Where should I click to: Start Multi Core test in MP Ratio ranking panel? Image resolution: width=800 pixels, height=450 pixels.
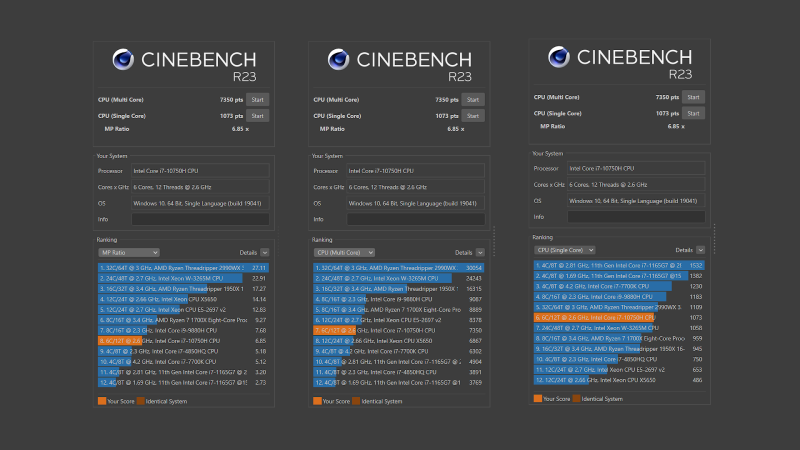[x=258, y=99]
